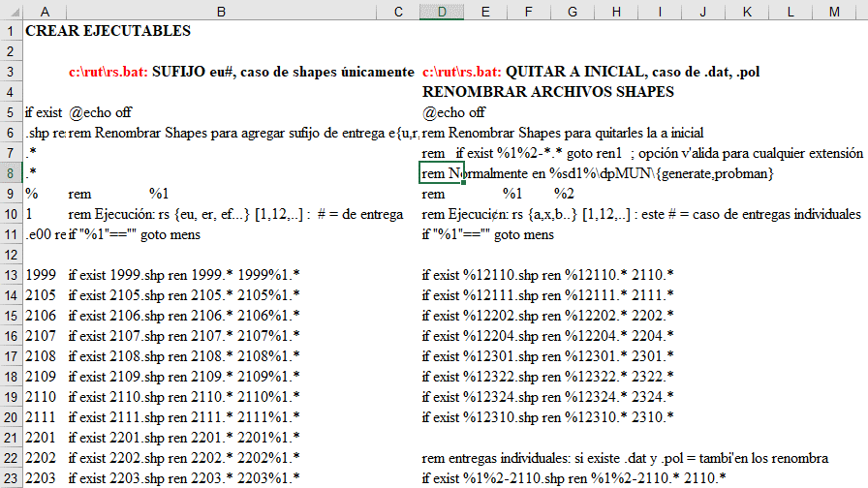Click the "if exist %12310.shp" cell

coord(547,417)
